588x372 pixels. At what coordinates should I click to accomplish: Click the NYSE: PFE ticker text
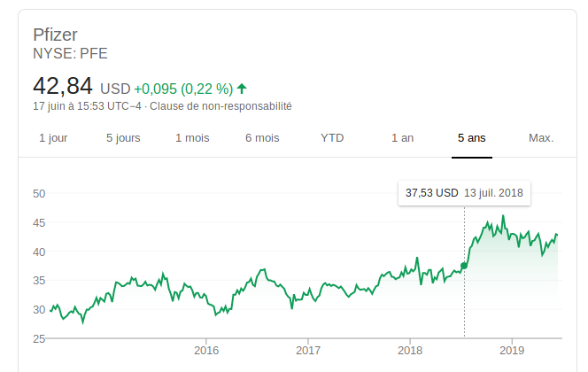coord(69,53)
